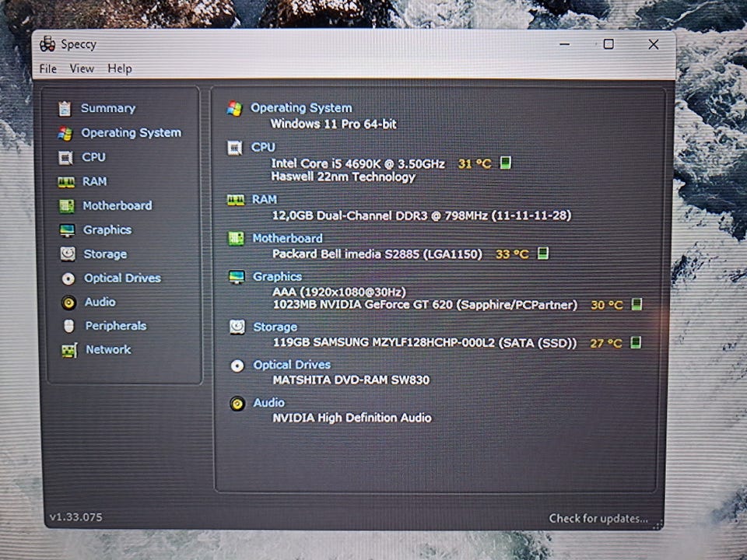Screen dimensions: 747x560
Task: Click the Graphics heading link in summary
Action: 277,276
